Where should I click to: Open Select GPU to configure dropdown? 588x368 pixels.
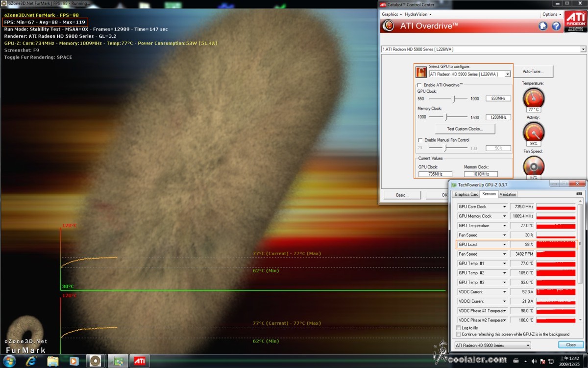coord(508,74)
